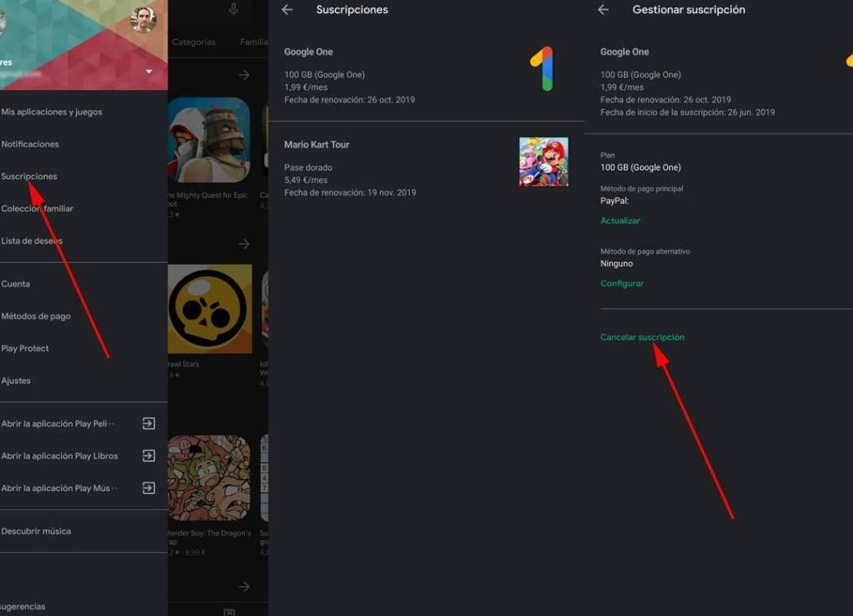Tap the profile avatar picture
853x616 pixels.
(x=143, y=19)
